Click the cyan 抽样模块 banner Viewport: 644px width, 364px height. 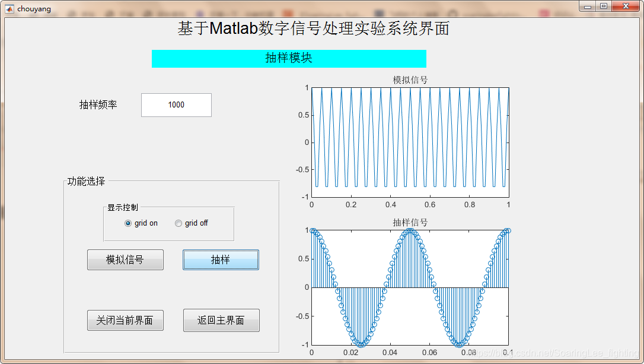[x=289, y=58]
